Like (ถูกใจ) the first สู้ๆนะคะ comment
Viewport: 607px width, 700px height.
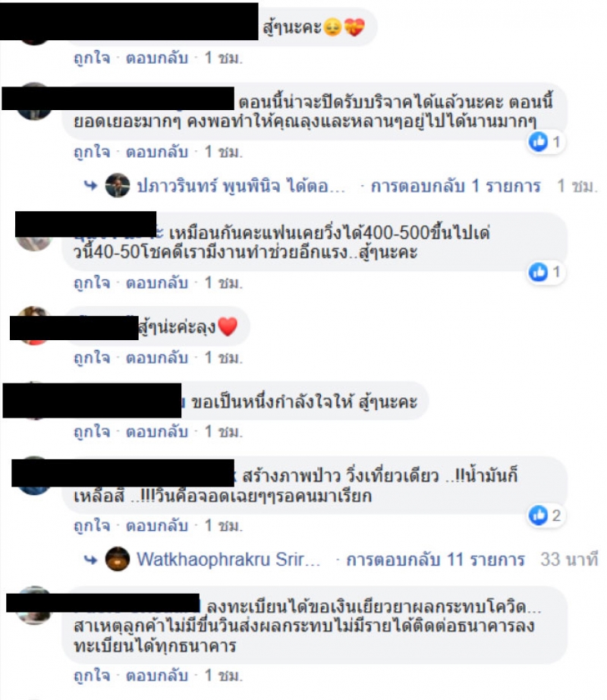(x=92, y=58)
